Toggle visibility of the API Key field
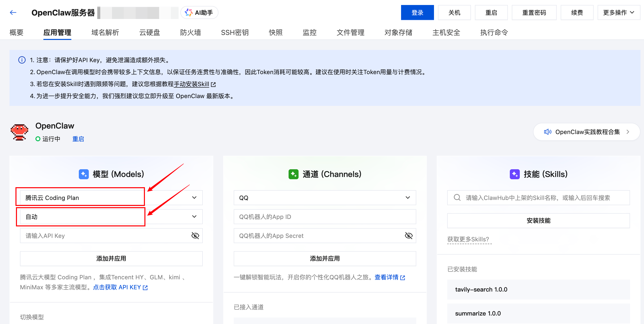Image resolution: width=644 pixels, height=324 pixels. [196, 235]
